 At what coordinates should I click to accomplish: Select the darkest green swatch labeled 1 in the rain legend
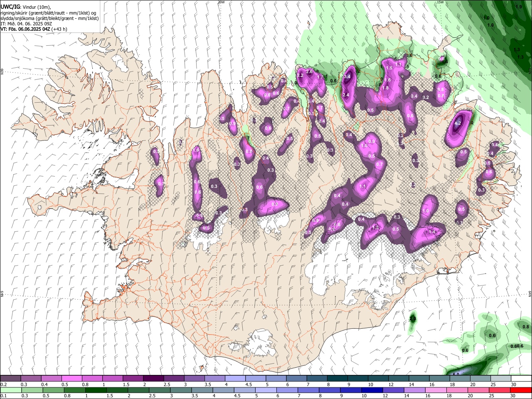point(96,390)
